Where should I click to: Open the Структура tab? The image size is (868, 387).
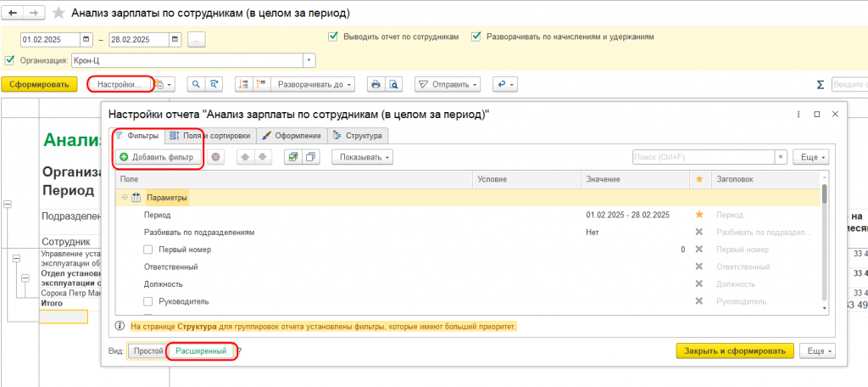(x=359, y=135)
